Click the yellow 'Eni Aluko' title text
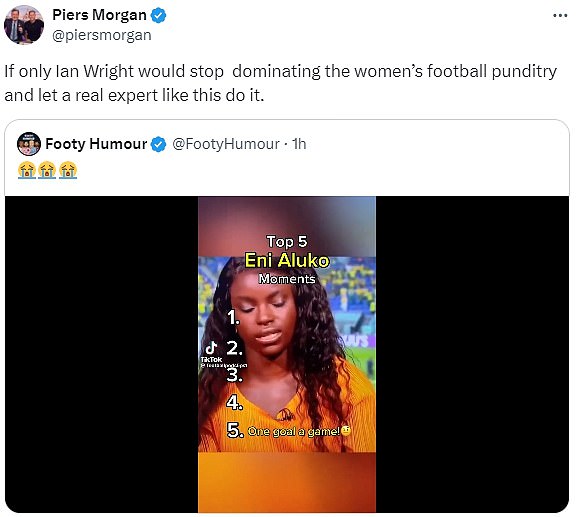 (287, 261)
